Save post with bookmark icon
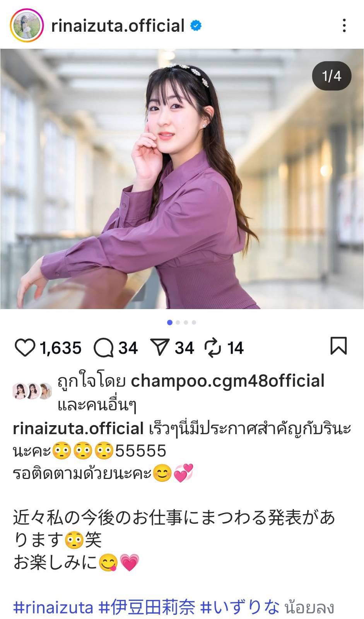 [338, 346]
